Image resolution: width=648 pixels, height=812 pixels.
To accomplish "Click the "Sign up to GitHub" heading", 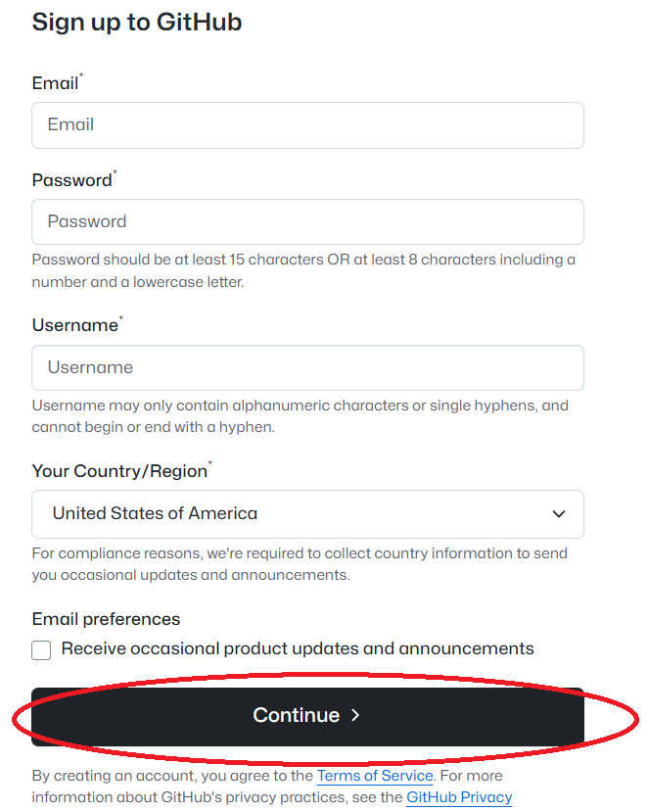I will pyautogui.click(x=137, y=23).
